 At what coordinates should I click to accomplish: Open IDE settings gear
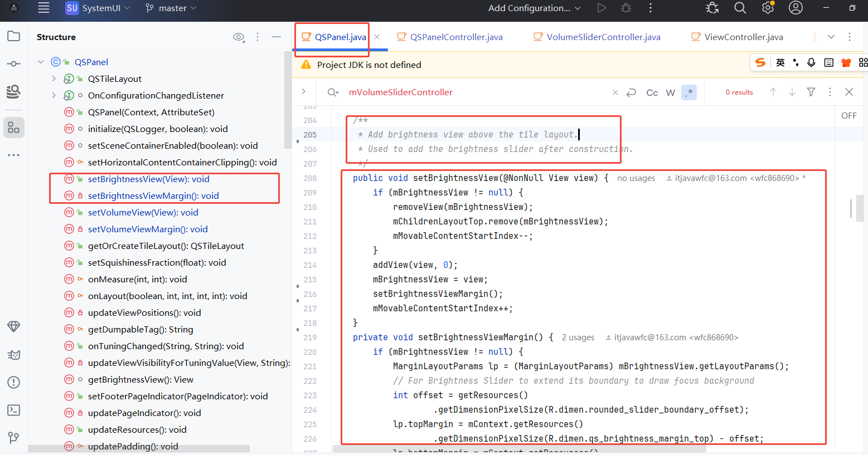(768, 8)
